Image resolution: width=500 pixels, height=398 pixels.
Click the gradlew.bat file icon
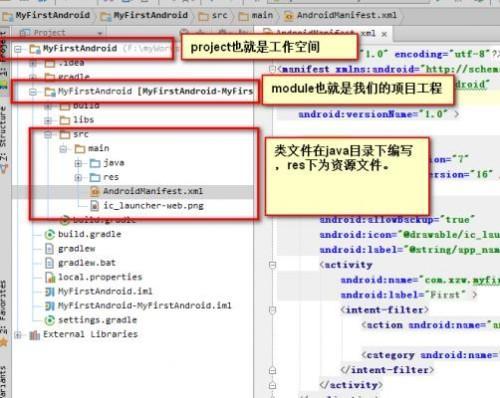(x=49, y=263)
